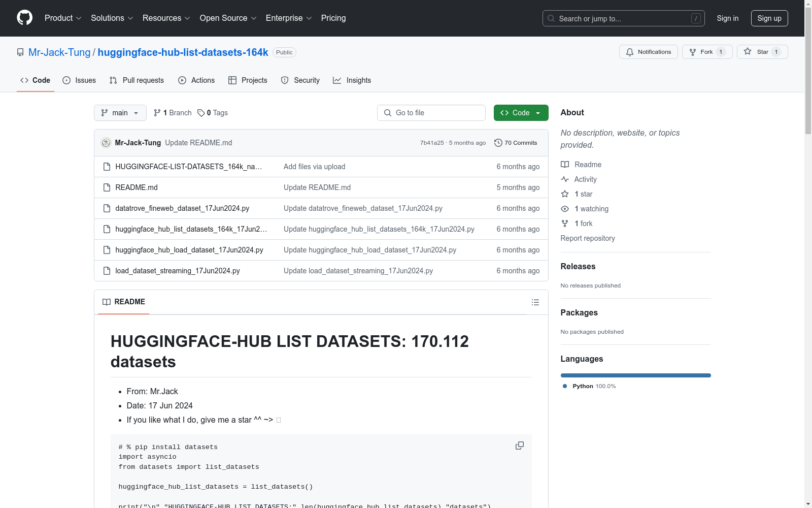This screenshot has height=508, width=812.
Task: Expand the Resources menu
Action: (x=166, y=18)
